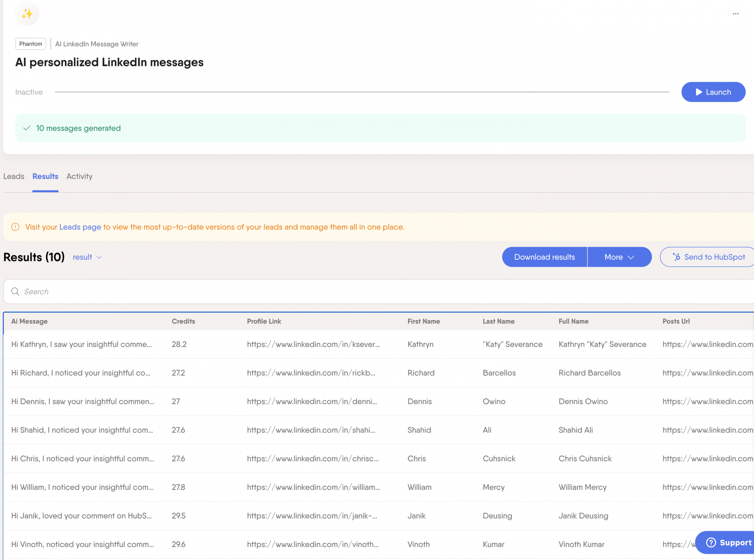Click the Owino last name cell
This screenshot has width=754, height=560.
pos(494,401)
